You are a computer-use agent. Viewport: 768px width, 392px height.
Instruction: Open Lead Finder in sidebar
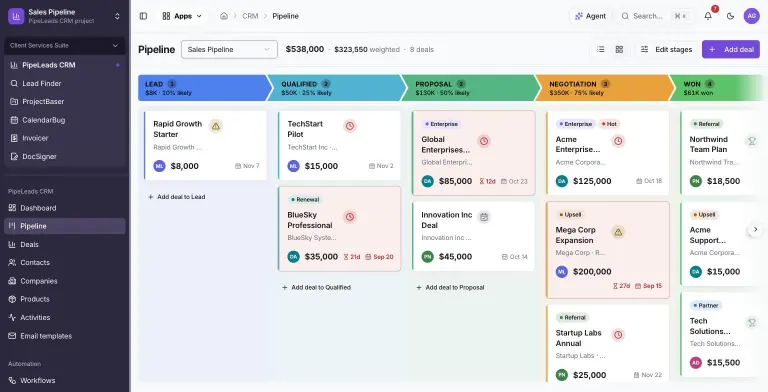65,83
